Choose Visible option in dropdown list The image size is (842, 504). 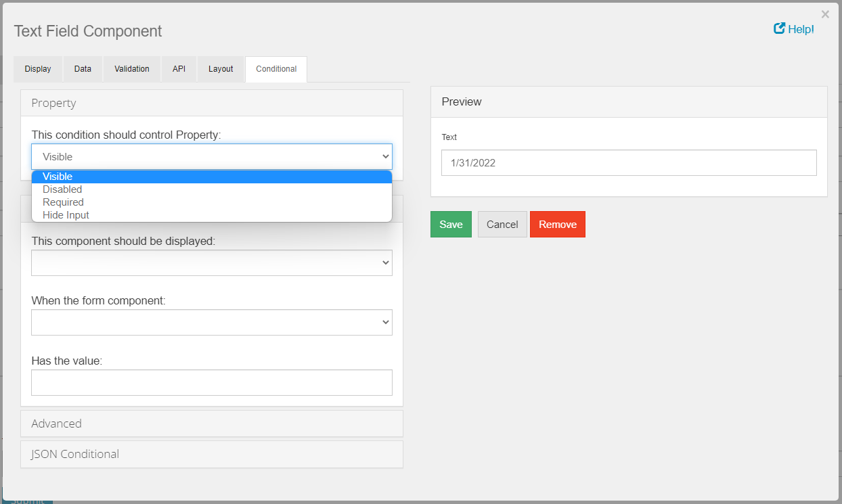(58, 177)
